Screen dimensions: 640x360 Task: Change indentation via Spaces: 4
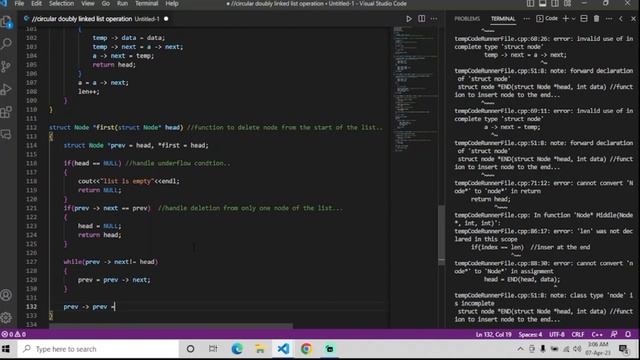tap(530, 334)
